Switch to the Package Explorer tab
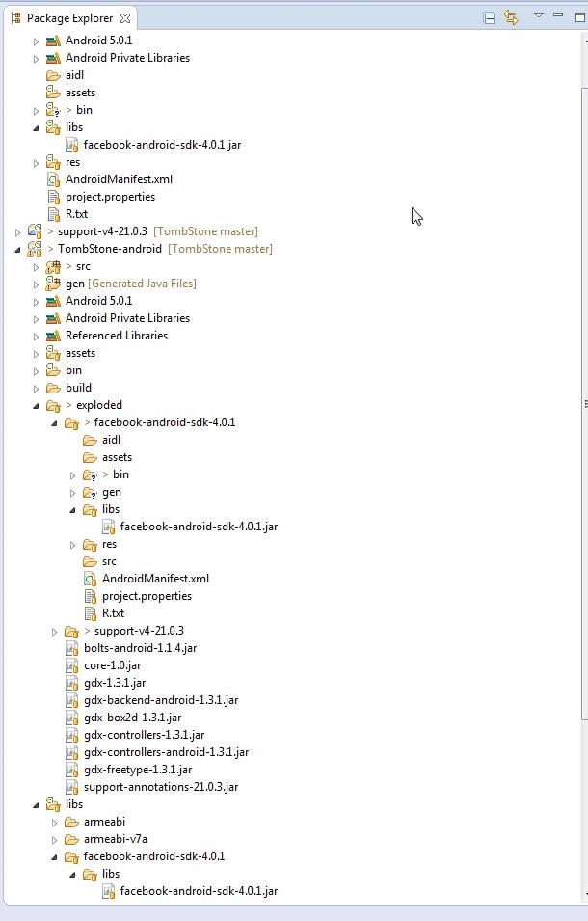588x921 pixels. (x=69, y=18)
